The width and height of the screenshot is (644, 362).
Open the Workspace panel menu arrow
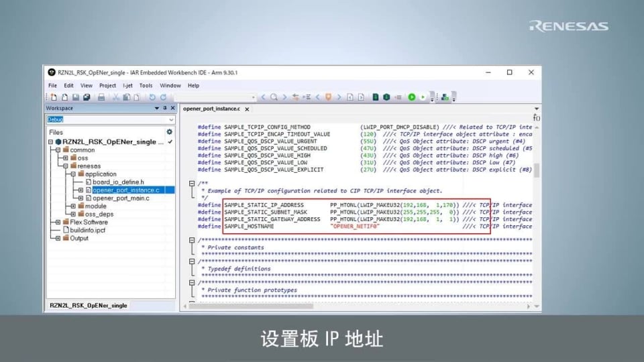[x=156, y=108]
